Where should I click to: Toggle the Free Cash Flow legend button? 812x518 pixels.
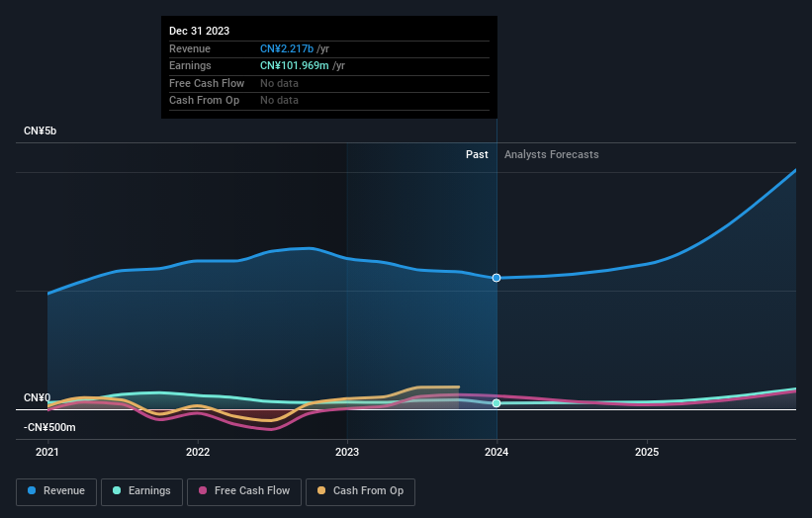click(244, 491)
